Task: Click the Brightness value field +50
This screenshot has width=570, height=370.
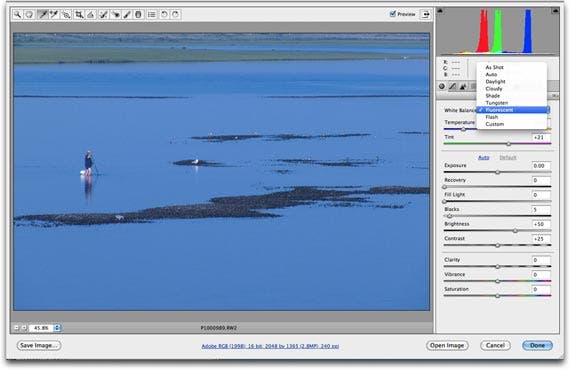Action: point(541,224)
